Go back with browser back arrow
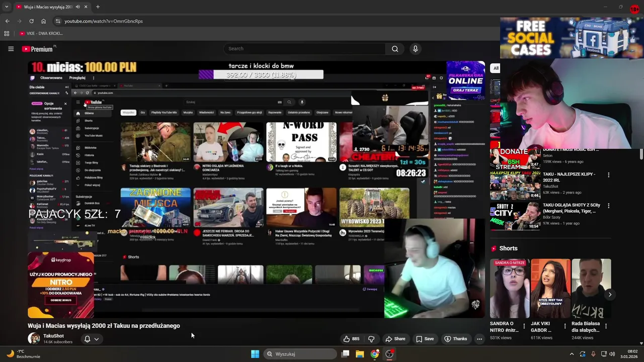 click(8, 21)
